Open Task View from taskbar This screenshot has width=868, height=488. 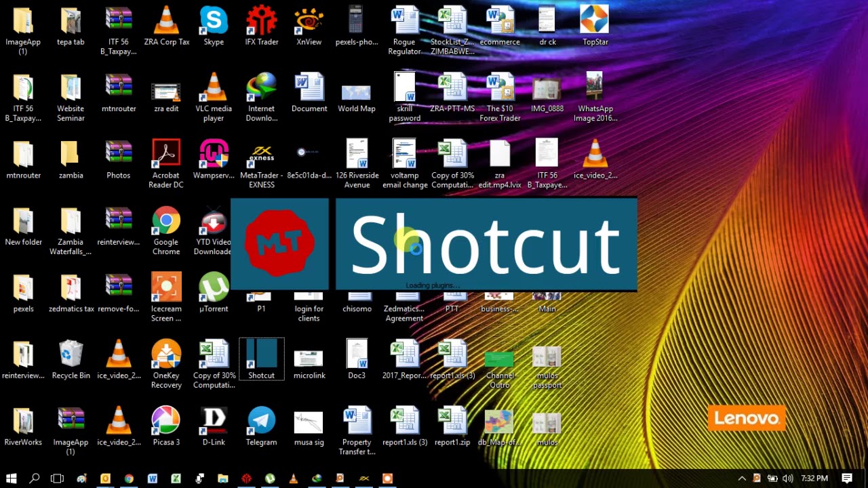point(58,479)
